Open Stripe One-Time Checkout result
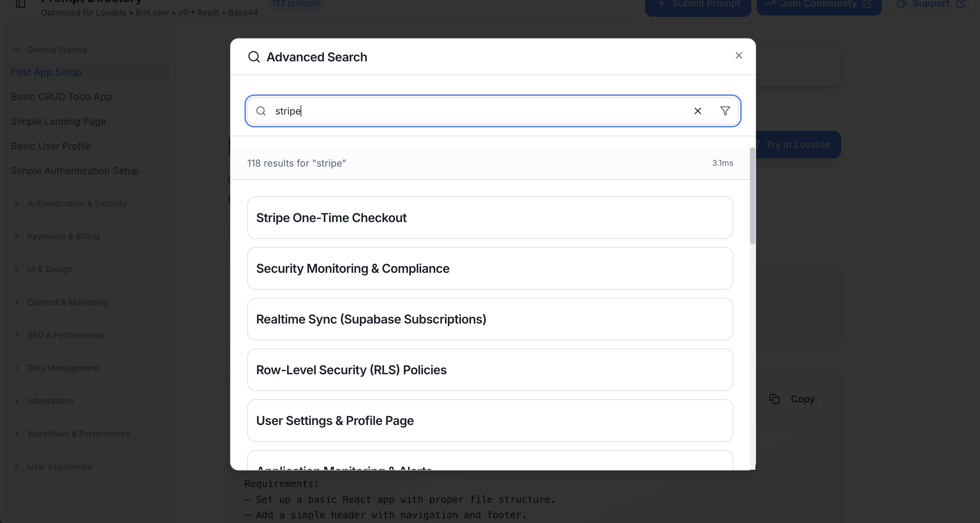The height and width of the screenshot is (523, 980). click(x=490, y=218)
